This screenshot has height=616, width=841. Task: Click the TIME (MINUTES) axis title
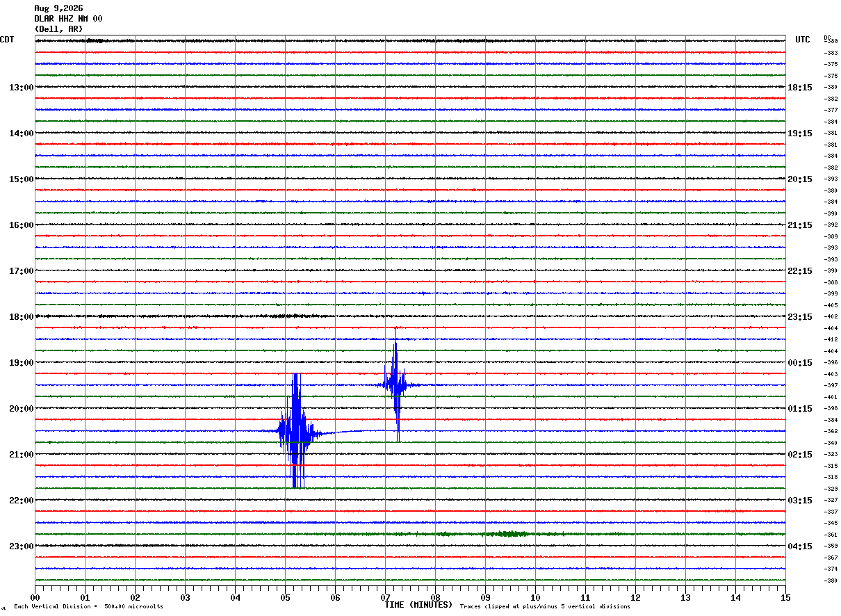tap(418, 605)
